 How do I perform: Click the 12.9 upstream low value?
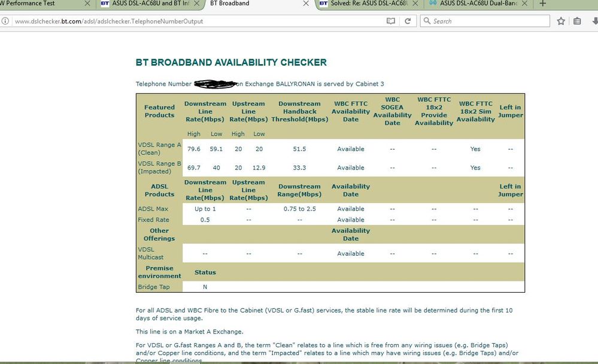[x=259, y=168]
